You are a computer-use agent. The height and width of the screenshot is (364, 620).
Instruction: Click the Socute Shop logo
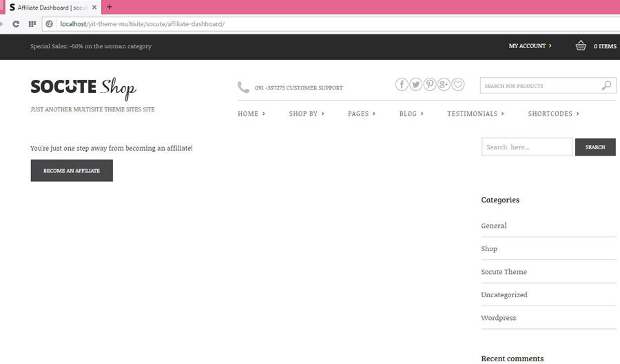83,88
